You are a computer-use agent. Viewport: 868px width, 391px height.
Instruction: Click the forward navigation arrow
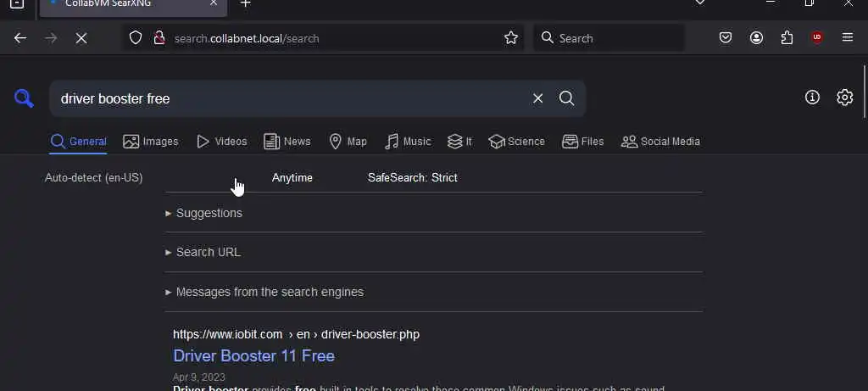(51, 38)
